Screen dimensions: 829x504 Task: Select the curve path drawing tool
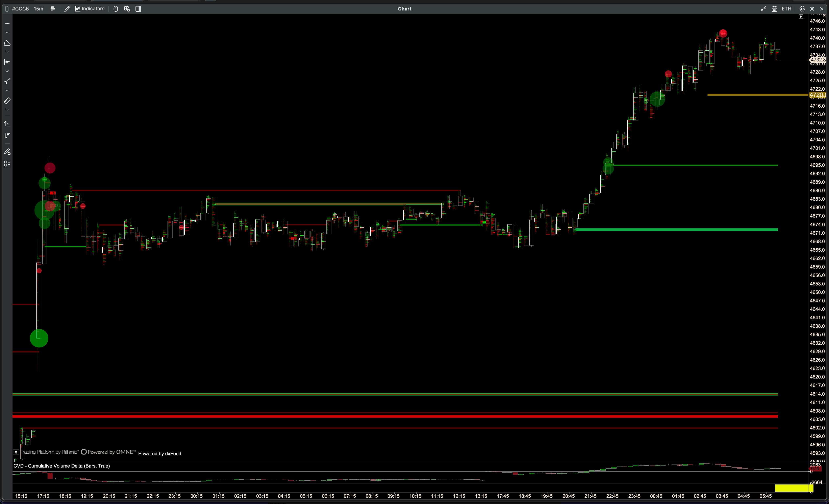click(7, 82)
